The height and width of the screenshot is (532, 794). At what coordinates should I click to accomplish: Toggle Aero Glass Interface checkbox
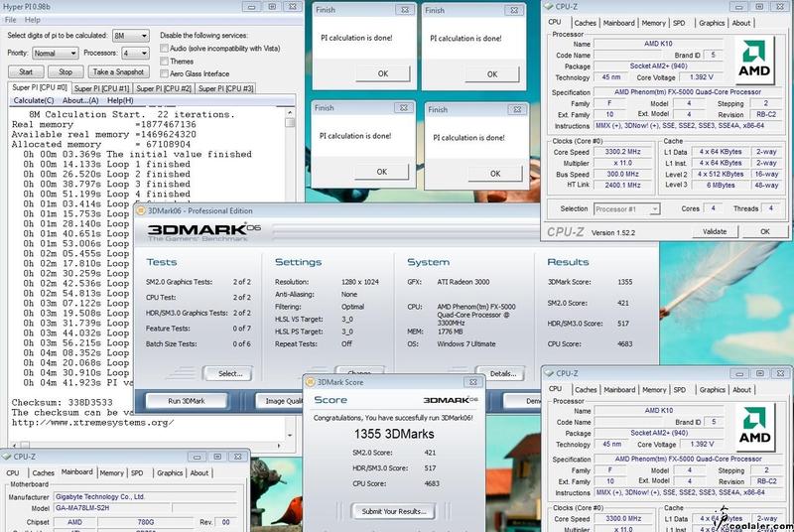(164, 73)
